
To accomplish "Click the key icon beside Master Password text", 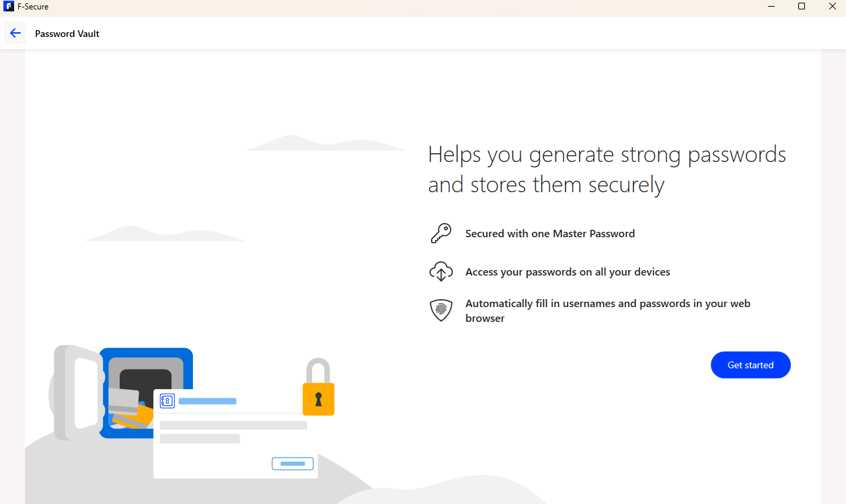I will point(441,233).
